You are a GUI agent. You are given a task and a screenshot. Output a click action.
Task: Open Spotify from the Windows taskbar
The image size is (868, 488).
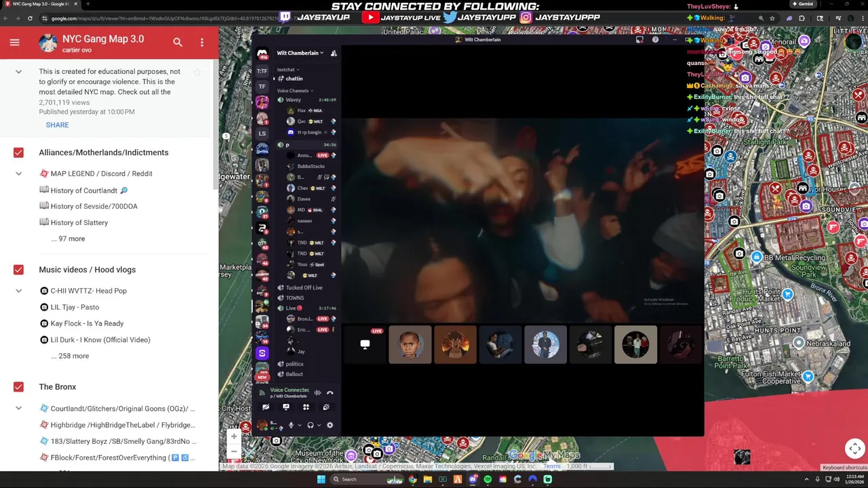point(488,479)
